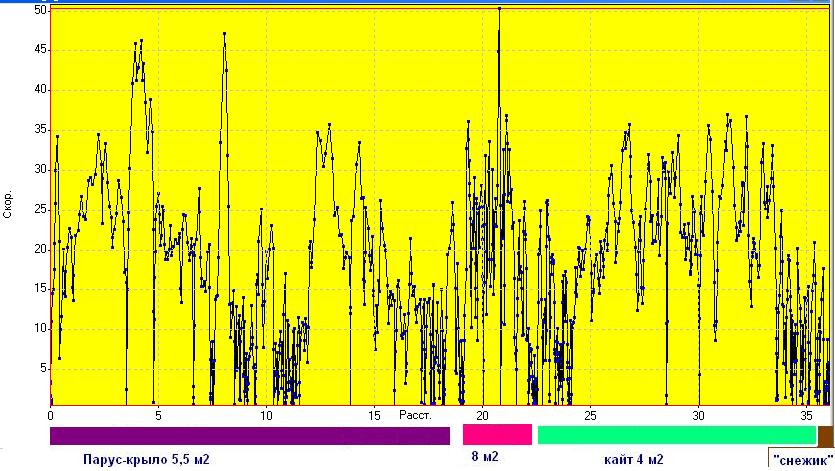Click the purple Парус-крыло segment bar
The image size is (835, 471).
(250, 436)
